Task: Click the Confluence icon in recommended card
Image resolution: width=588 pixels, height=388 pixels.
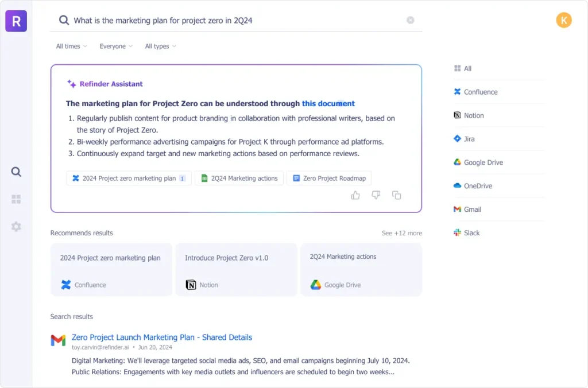Action: (x=66, y=285)
